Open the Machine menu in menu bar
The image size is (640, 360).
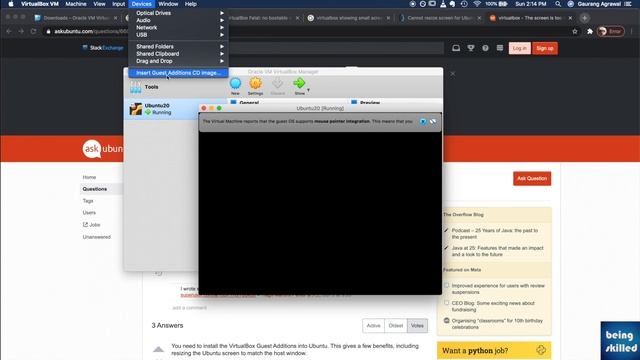pyautogui.click(x=76, y=4)
